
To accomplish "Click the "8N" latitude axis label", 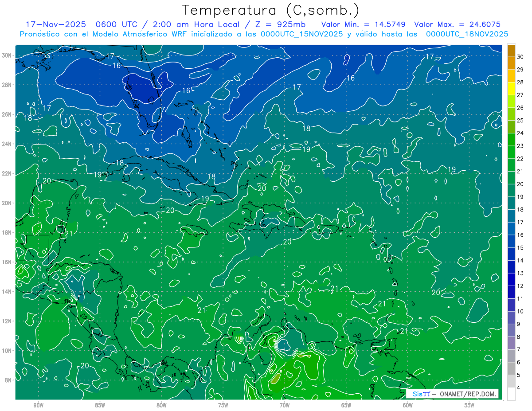I will point(8,380).
